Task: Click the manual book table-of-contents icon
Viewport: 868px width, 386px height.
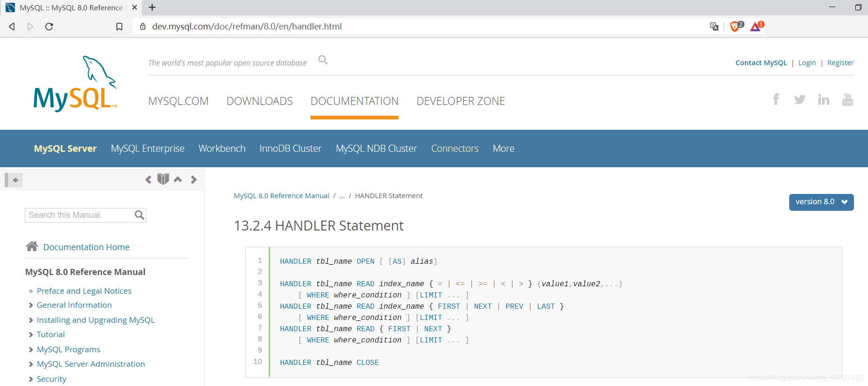Action: (x=163, y=179)
